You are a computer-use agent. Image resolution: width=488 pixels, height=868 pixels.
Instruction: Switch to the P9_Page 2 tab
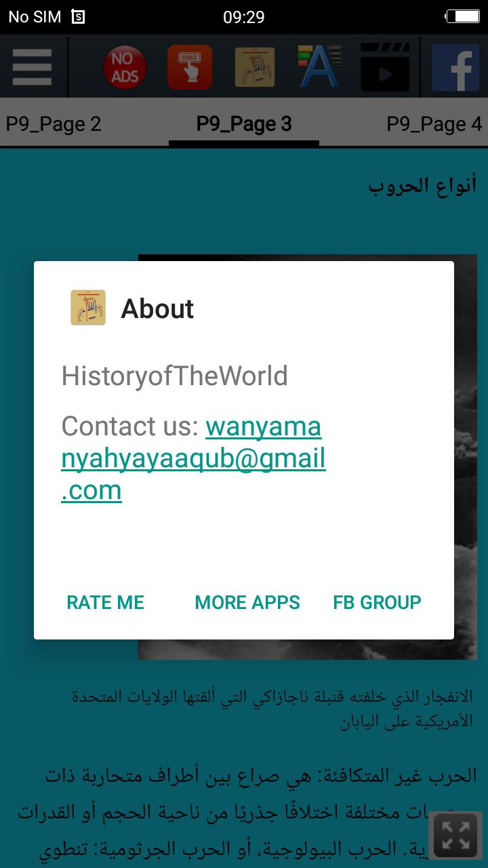pos(54,124)
